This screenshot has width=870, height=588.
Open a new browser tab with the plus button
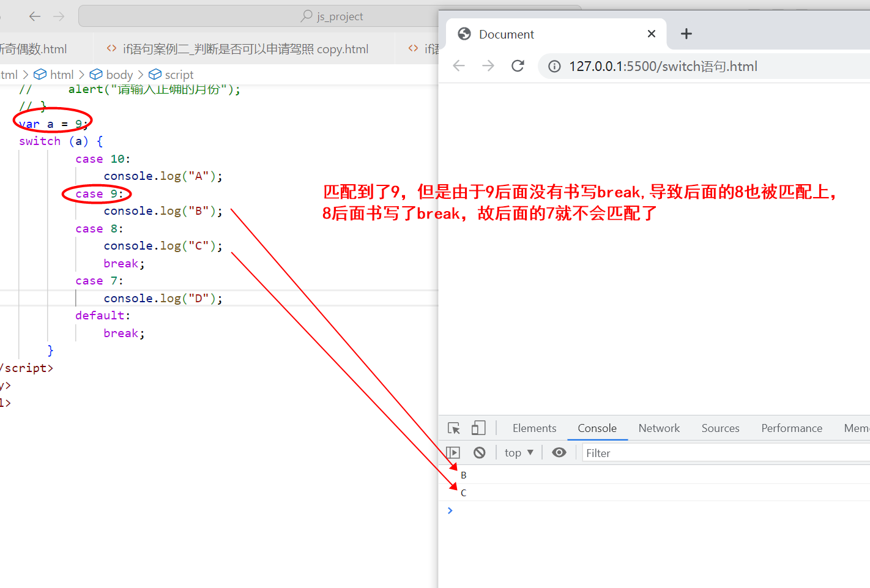[x=685, y=34]
